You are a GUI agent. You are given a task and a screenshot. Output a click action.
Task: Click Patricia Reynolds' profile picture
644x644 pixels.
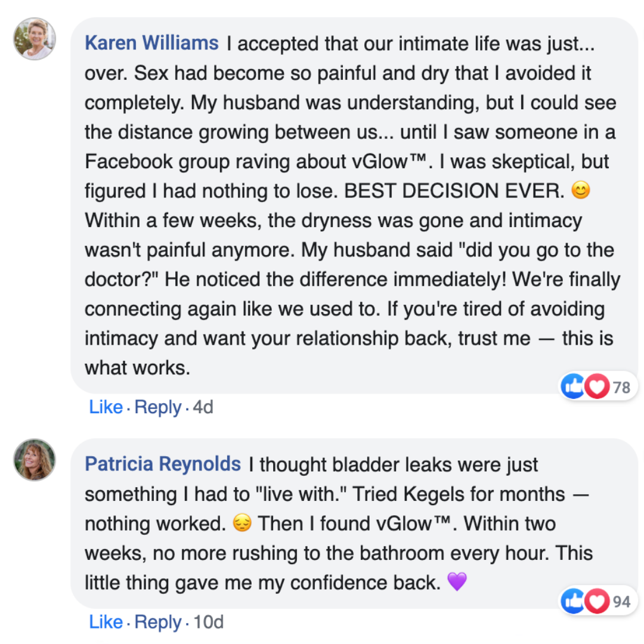(x=35, y=460)
